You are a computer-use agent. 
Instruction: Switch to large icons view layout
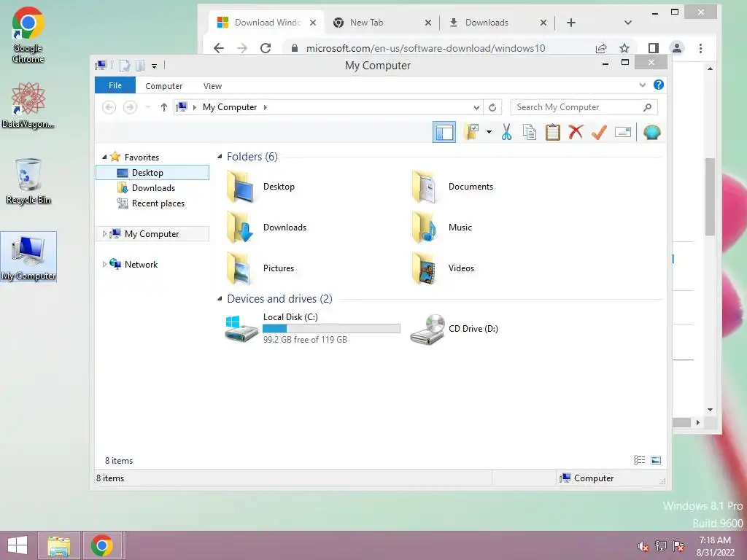pos(656,459)
